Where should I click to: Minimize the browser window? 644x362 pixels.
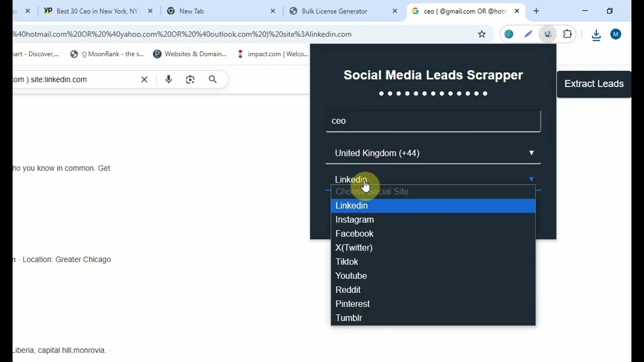pos(585,11)
